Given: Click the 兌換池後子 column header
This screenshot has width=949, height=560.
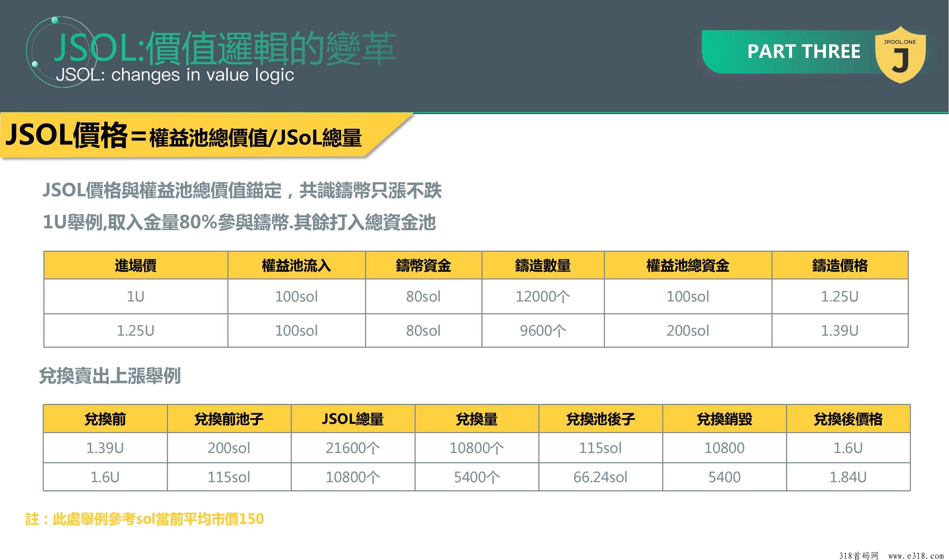Looking at the screenshot, I should point(600,419).
